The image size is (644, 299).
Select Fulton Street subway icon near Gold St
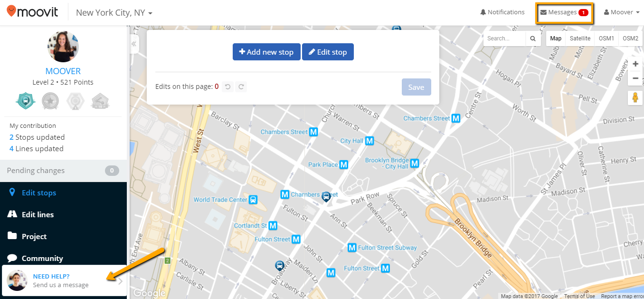[386, 268]
